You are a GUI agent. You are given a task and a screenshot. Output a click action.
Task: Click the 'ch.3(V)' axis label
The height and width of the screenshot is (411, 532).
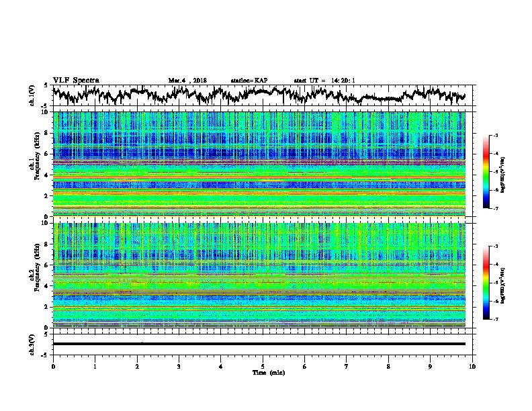tap(32, 345)
